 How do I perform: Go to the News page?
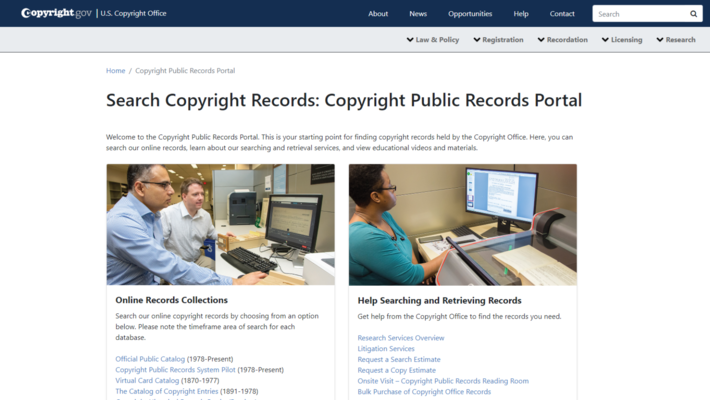pos(418,14)
